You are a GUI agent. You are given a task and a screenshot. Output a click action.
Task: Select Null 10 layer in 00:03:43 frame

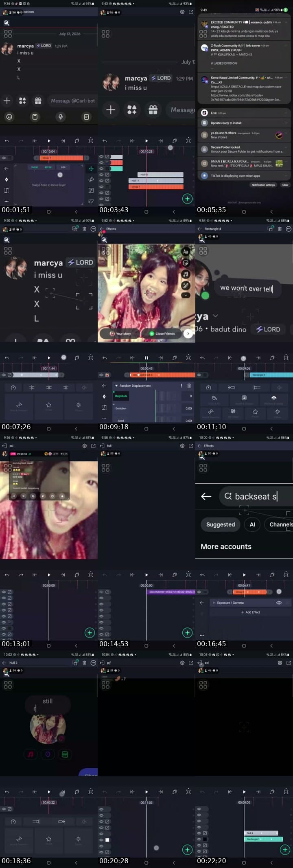(160, 175)
